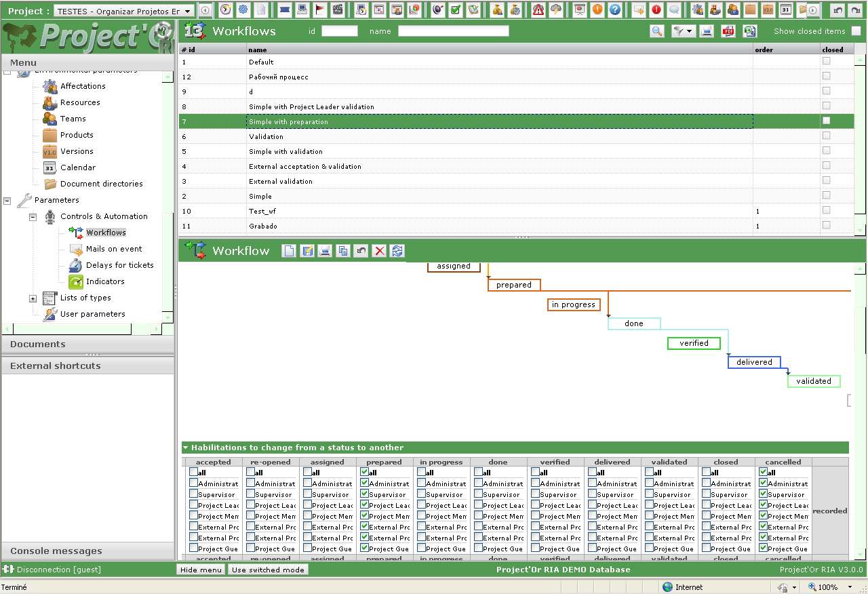Open the Documents accordion panel

coord(38,344)
